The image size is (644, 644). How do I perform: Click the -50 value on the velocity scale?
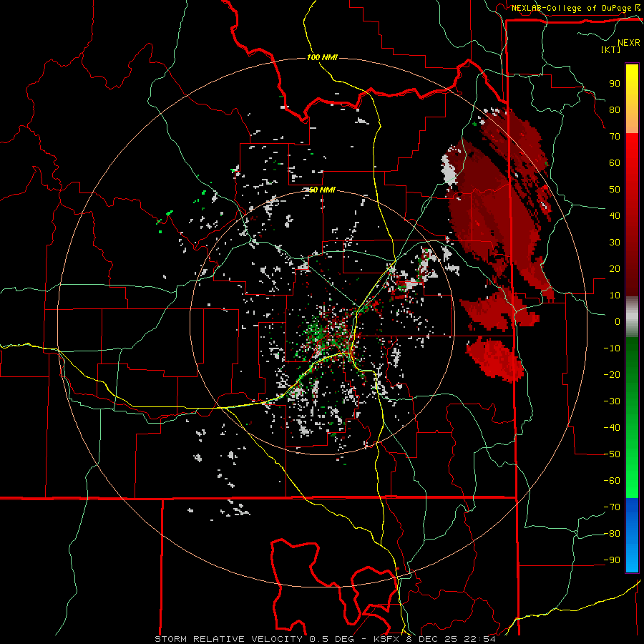pyautogui.click(x=612, y=454)
